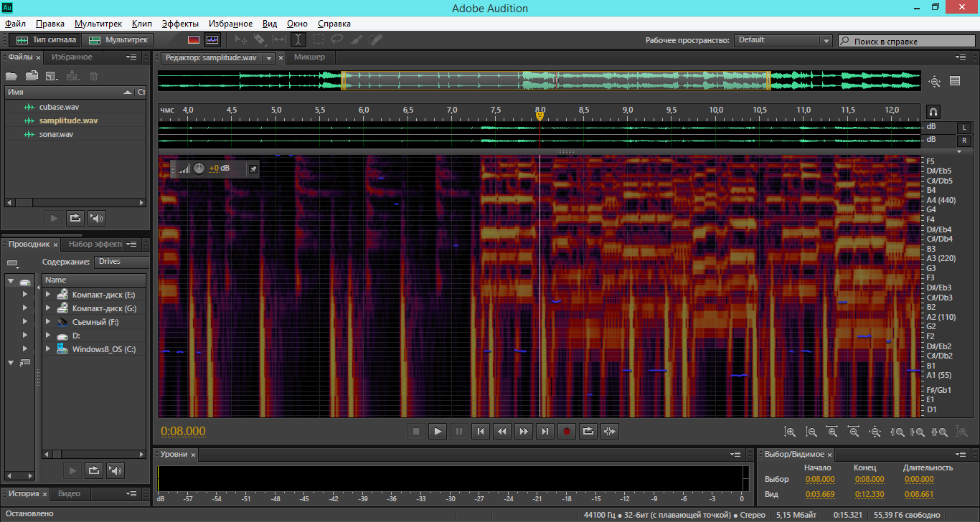Zoom out time

tap(854, 432)
